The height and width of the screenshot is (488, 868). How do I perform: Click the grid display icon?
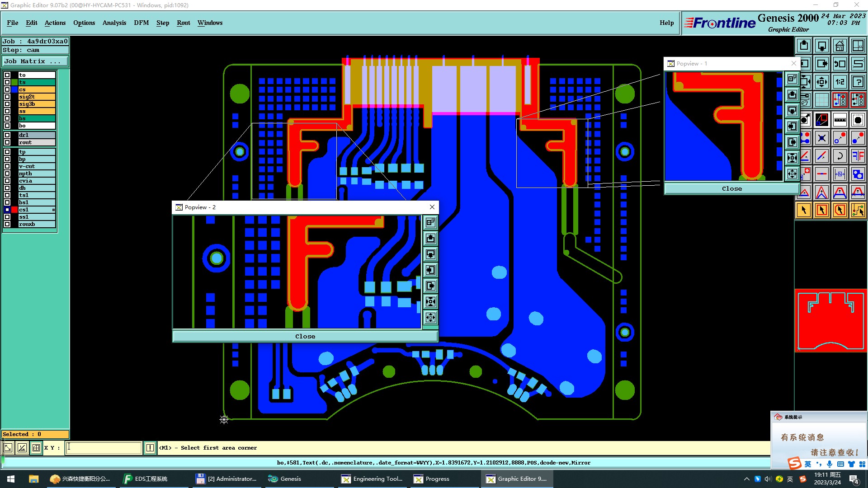pos(821,100)
